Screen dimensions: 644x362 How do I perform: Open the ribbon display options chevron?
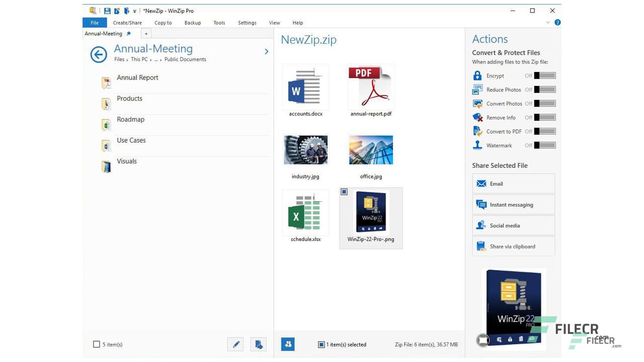click(x=548, y=23)
